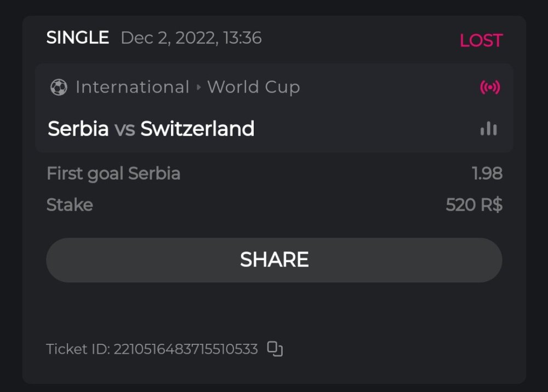This screenshot has height=392, width=548.
Task: Show match statistics bar chart icon
Action: click(488, 129)
